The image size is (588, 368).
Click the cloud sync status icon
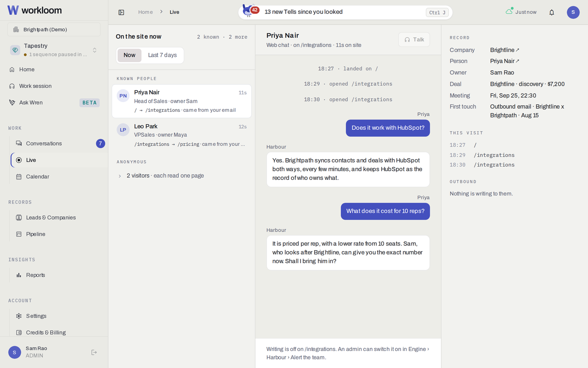(509, 11)
